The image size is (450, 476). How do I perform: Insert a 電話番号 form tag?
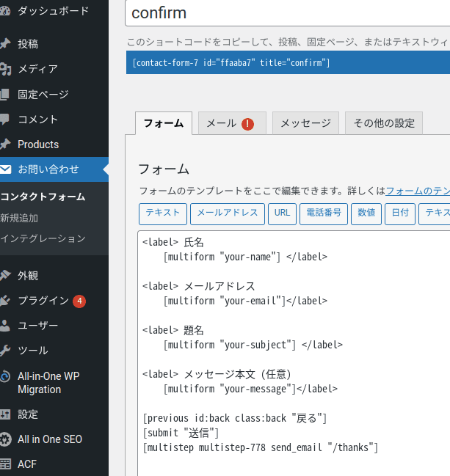click(324, 214)
